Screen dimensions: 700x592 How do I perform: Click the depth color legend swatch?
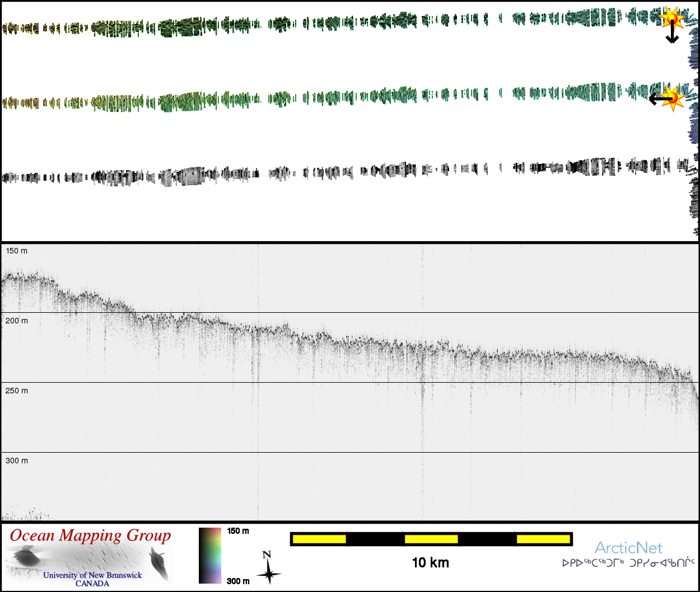click(210, 555)
